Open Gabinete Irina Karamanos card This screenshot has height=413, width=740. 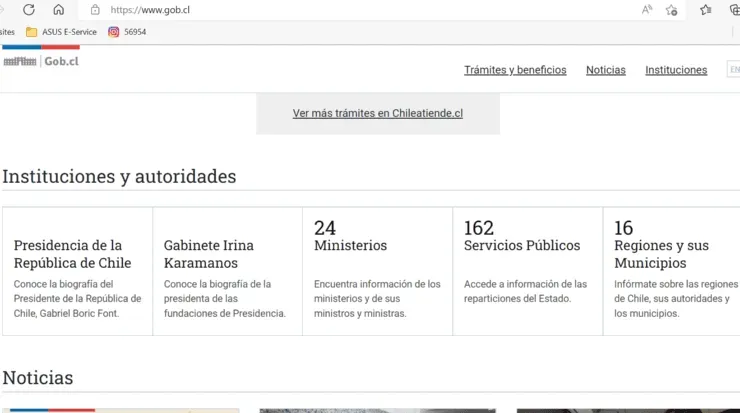pyautogui.click(x=227, y=271)
